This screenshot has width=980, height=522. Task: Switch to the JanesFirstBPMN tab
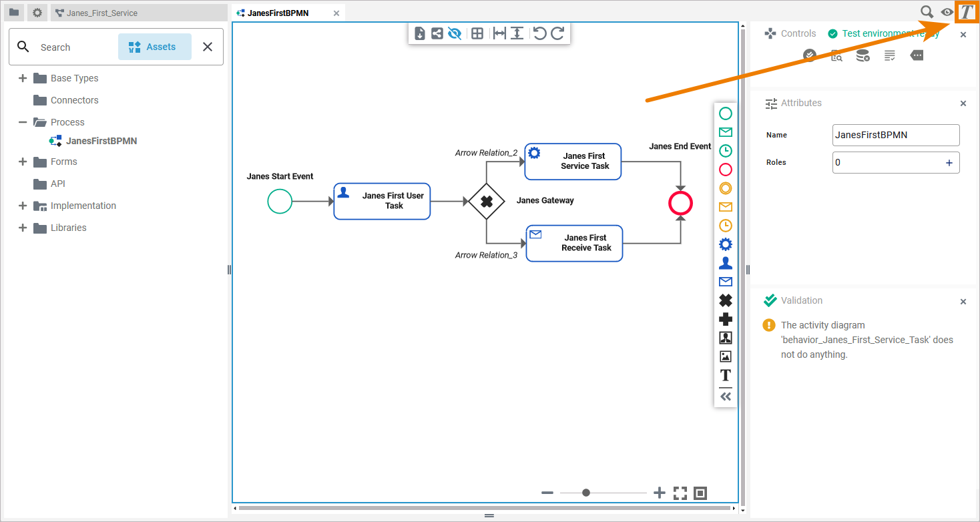[278, 13]
